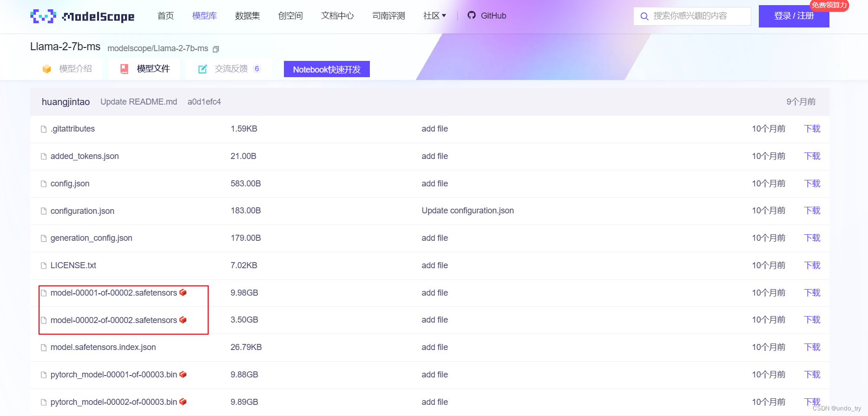Screen dimensions: 868x416
Task: Click the model-00002-of-00002.safetensors file icon
Action: click(44, 320)
